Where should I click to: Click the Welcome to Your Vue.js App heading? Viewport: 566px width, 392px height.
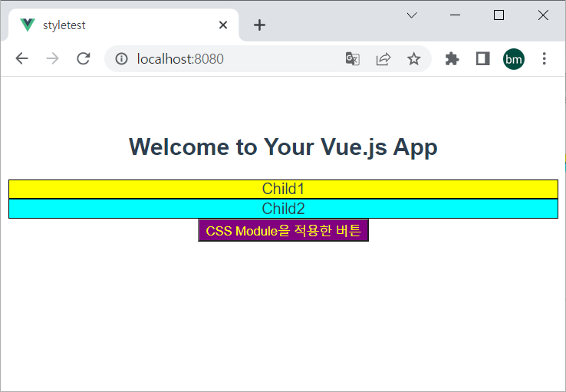click(283, 147)
